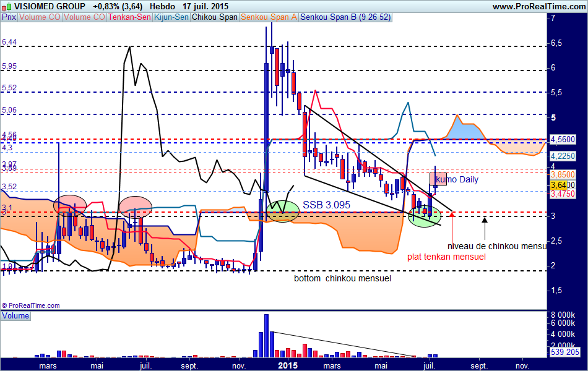The height and width of the screenshot is (371, 588).
Task: Open Senkou Span B (9 26 52) settings label
Action: (345, 17)
